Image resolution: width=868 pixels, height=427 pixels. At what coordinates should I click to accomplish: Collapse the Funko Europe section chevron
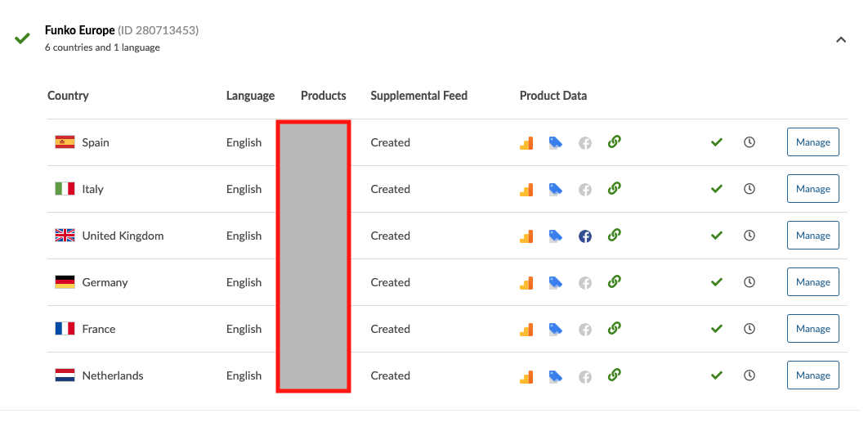[x=841, y=39]
